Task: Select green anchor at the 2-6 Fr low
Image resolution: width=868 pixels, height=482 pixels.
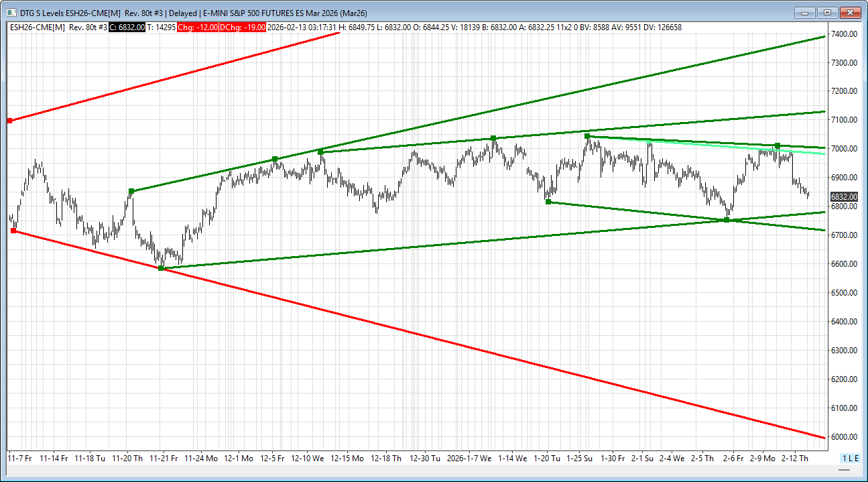Action: pyautogui.click(x=727, y=220)
